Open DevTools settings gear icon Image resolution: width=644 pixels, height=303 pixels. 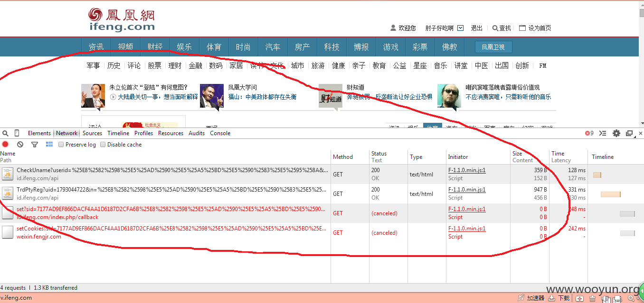point(616,133)
